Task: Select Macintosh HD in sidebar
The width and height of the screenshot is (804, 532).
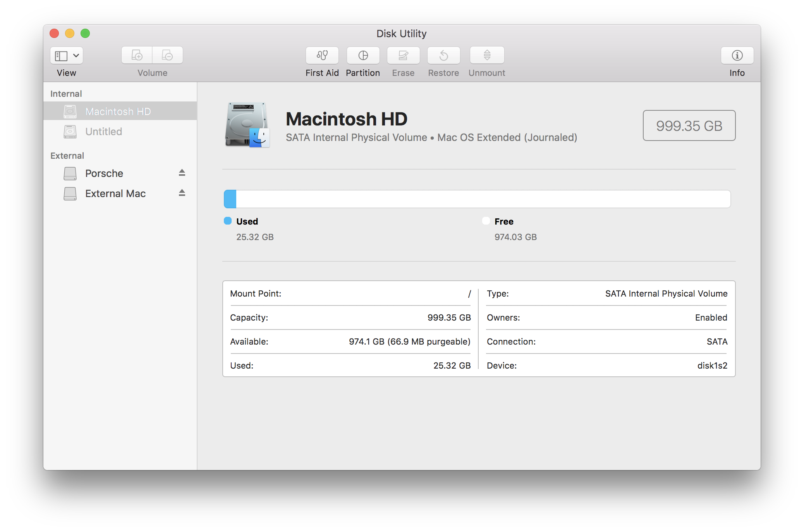Action: [x=120, y=111]
